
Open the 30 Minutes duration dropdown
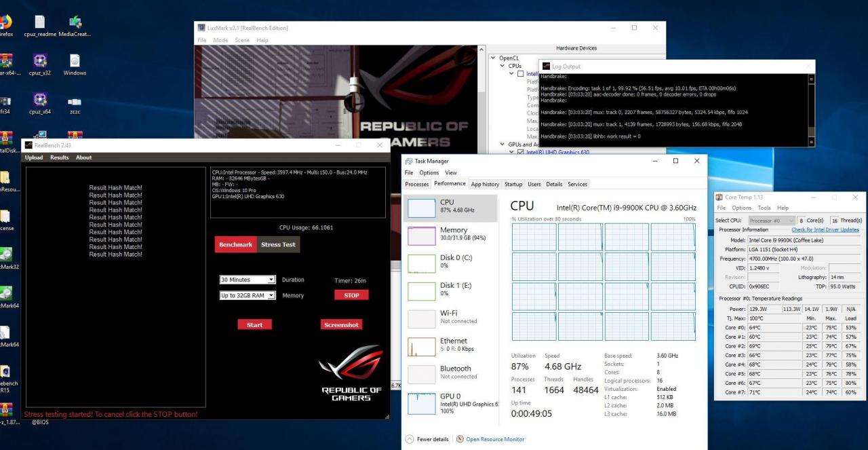248,280
